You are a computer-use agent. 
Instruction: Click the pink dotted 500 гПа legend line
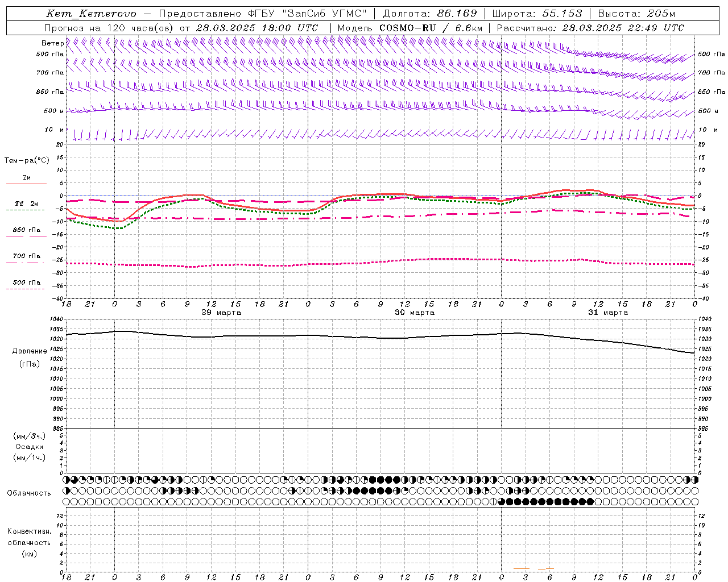point(25,289)
